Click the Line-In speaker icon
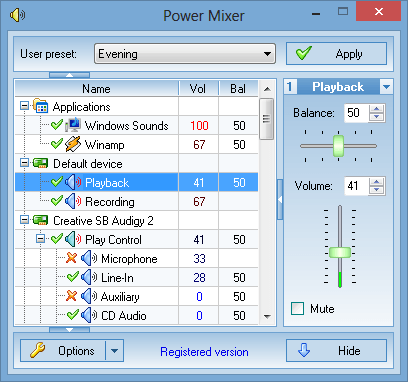The width and height of the screenshot is (408, 382). 89,277
